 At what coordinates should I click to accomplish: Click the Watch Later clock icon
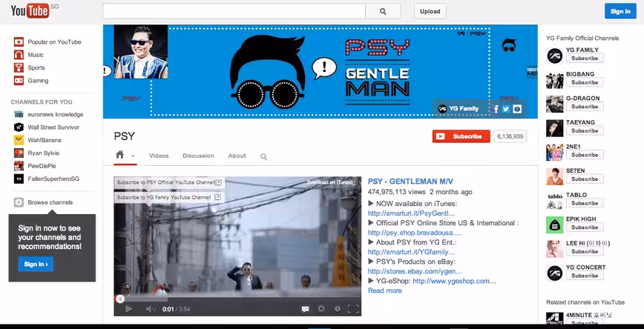337,309
